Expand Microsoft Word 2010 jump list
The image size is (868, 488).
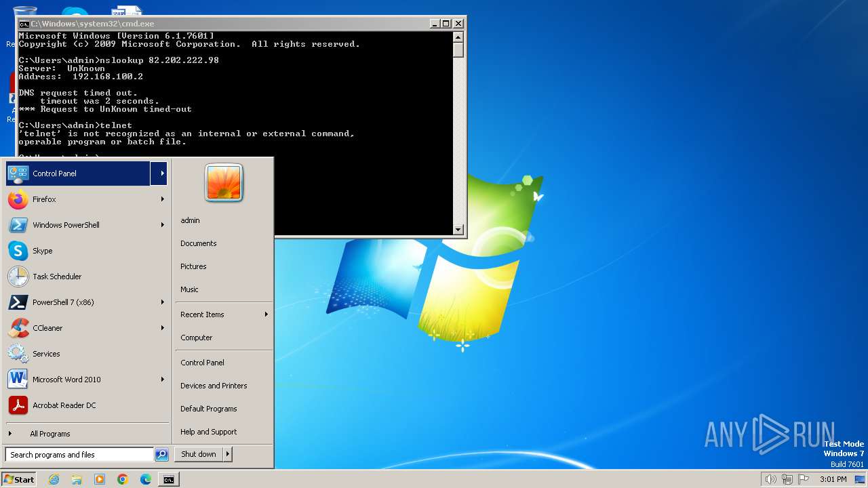coord(162,380)
